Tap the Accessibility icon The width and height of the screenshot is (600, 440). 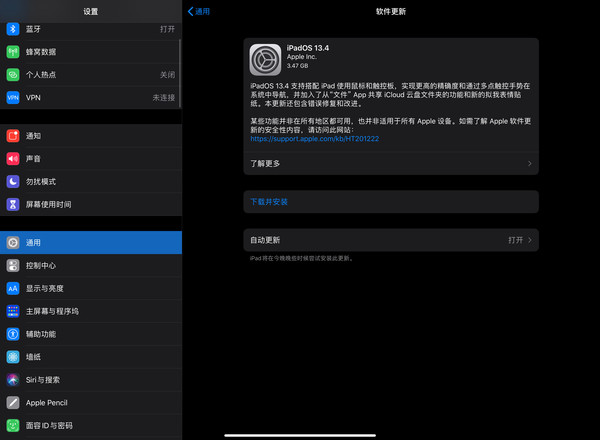(13, 334)
